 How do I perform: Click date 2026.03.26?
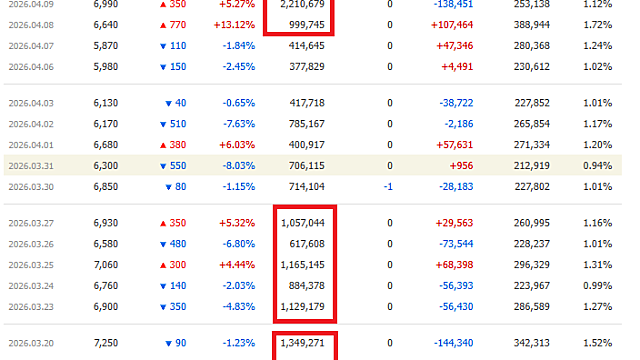31,244
